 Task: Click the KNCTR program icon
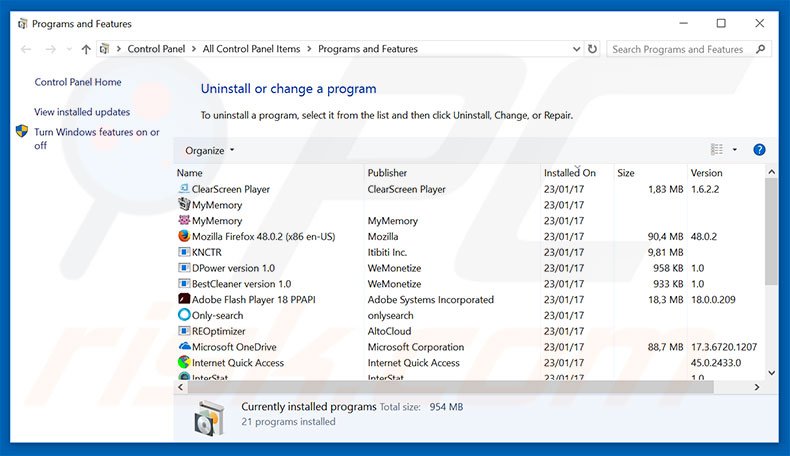coord(184,252)
